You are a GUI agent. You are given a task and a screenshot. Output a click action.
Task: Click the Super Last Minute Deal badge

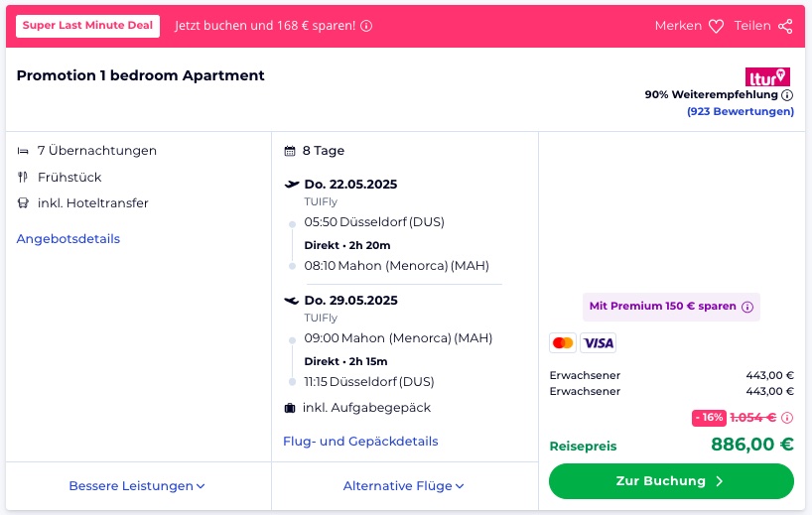(87, 26)
